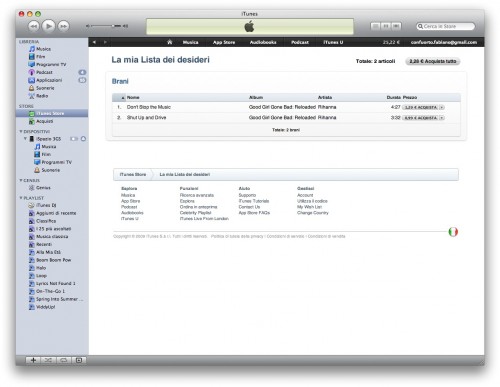The image size is (500, 387).
Task: Eject the iSpazio 3GS device
Action: coord(83,139)
